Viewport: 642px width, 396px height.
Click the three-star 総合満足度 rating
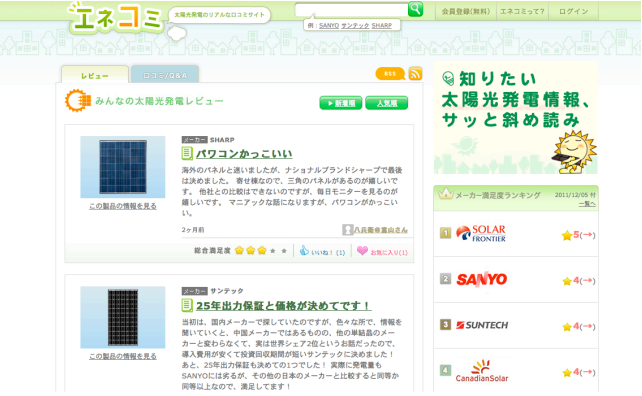pyautogui.click(x=261, y=250)
